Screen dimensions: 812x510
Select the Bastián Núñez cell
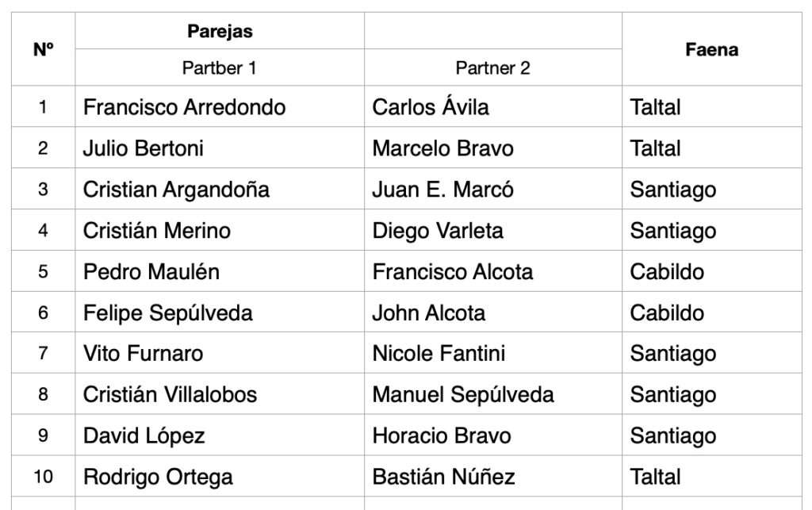[443, 477]
